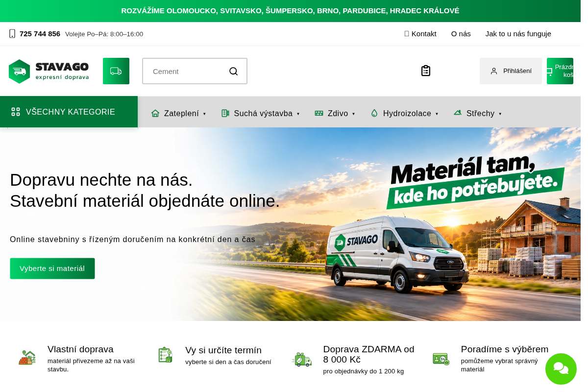The height and width of the screenshot is (392, 588).
Task: Expand the Hydroizolace dropdown menu
Action: pos(404,113)
